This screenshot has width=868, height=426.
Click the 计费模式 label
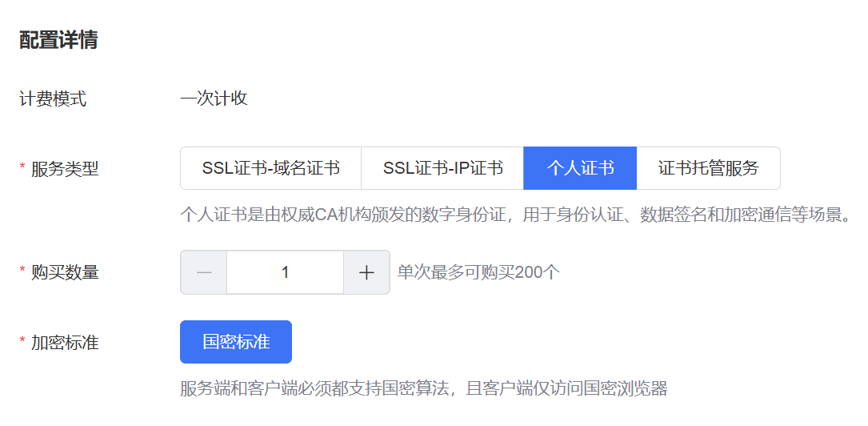coord(53,99)
